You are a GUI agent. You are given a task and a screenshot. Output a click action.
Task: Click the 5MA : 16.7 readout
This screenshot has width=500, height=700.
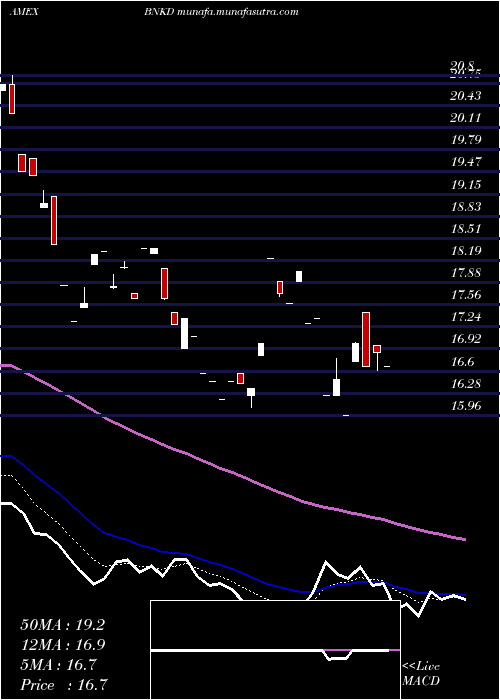(58, 665)
